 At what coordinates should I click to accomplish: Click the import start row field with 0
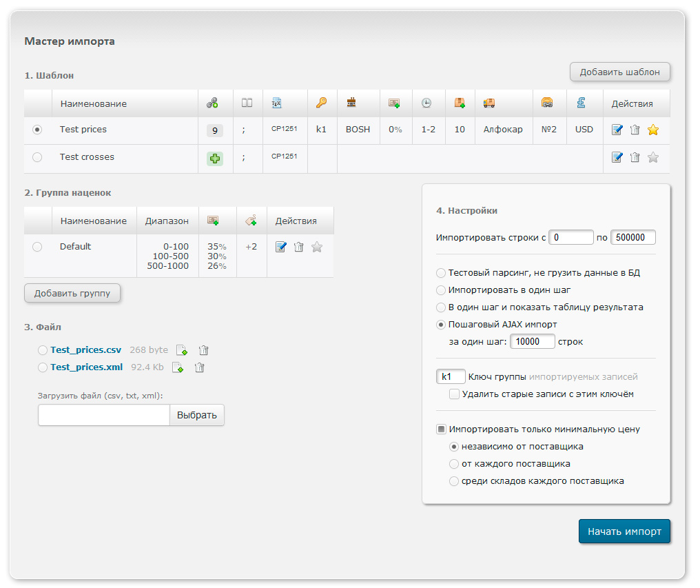(571, 237)
